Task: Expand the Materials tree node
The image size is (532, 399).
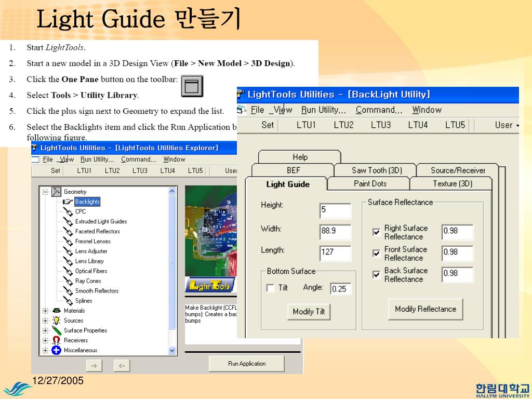Action: coord(45,311)
